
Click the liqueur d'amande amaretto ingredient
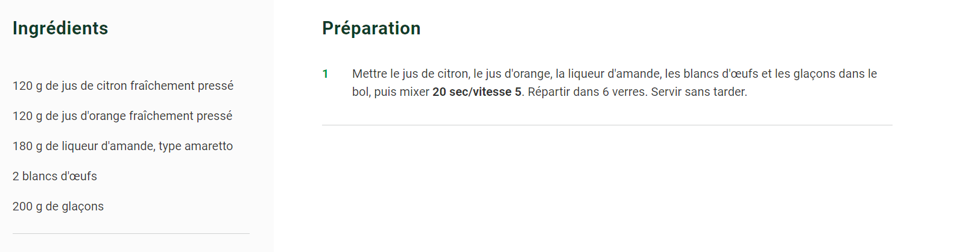tap(122, 146)
